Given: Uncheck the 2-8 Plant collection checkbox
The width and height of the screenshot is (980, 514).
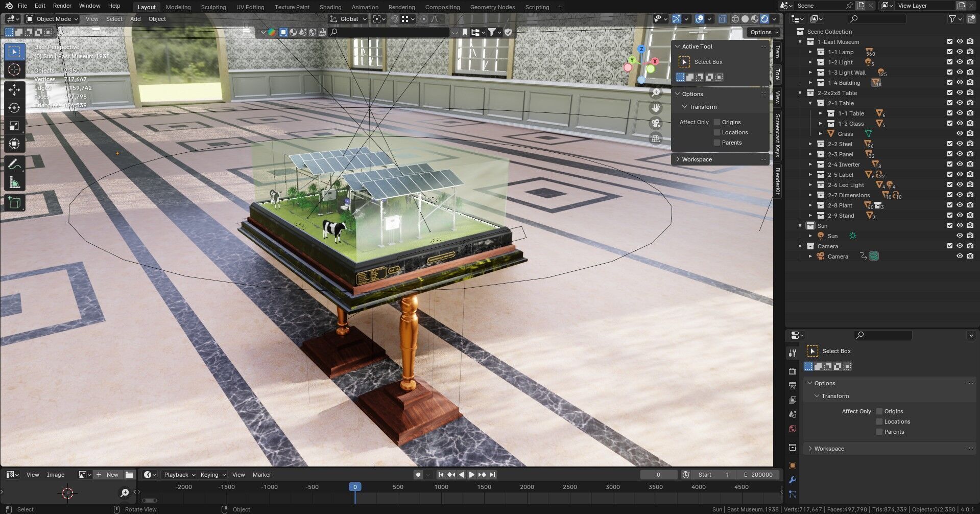Looking at the screenshot, I should [950, 205].
